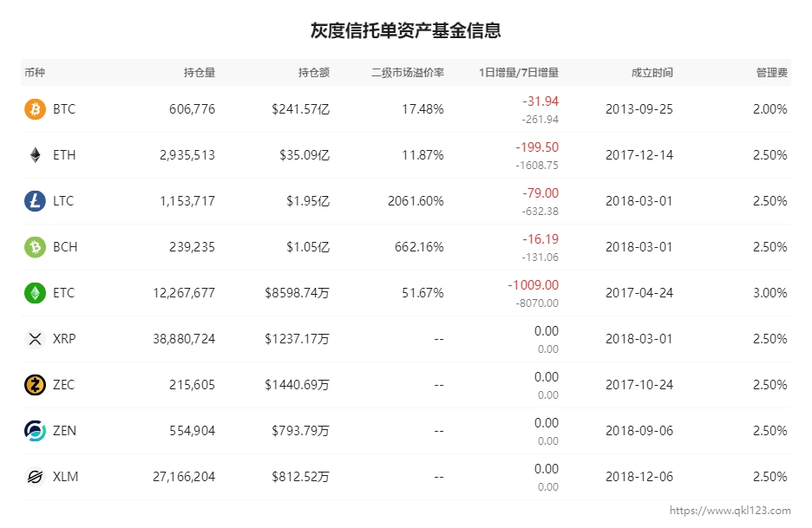
Task: Click BCH holdings value 239,235
Action: [x=192, y=247]
